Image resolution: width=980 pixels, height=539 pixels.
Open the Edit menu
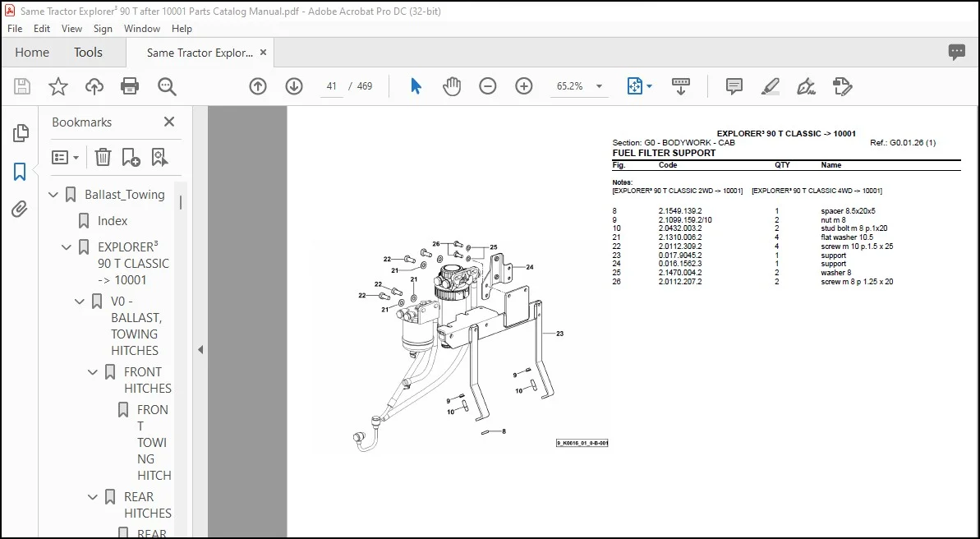(x=42, y=29)
